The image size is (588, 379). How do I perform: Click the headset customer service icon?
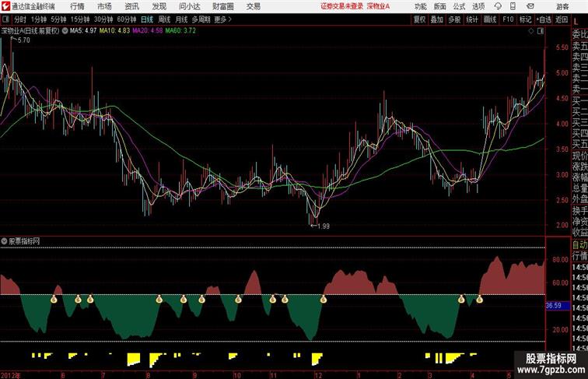tap(498, 6)
